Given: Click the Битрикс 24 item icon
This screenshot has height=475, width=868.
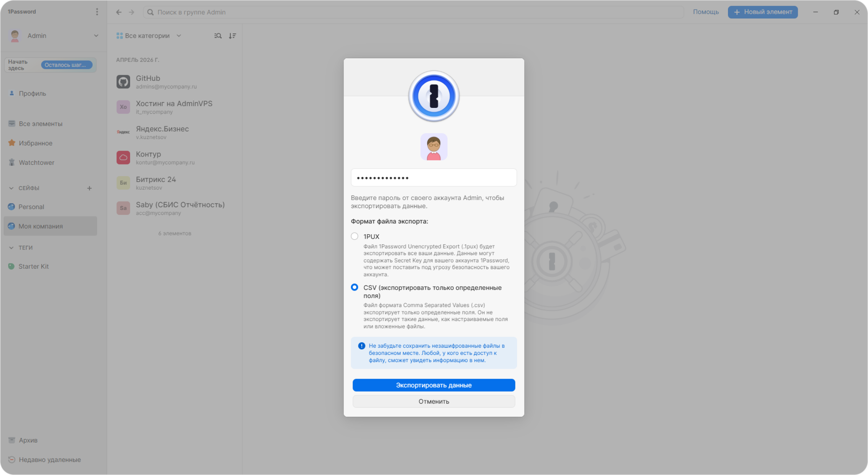Looking at the screenshot, I should pos(123,183).
